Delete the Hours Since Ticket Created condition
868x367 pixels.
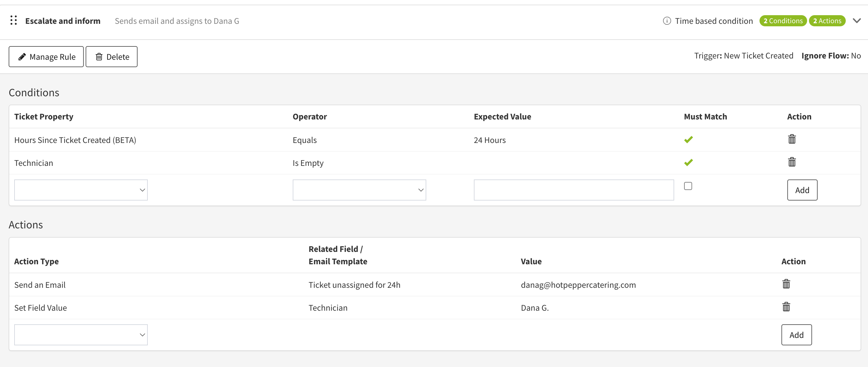tap(792, 139)
